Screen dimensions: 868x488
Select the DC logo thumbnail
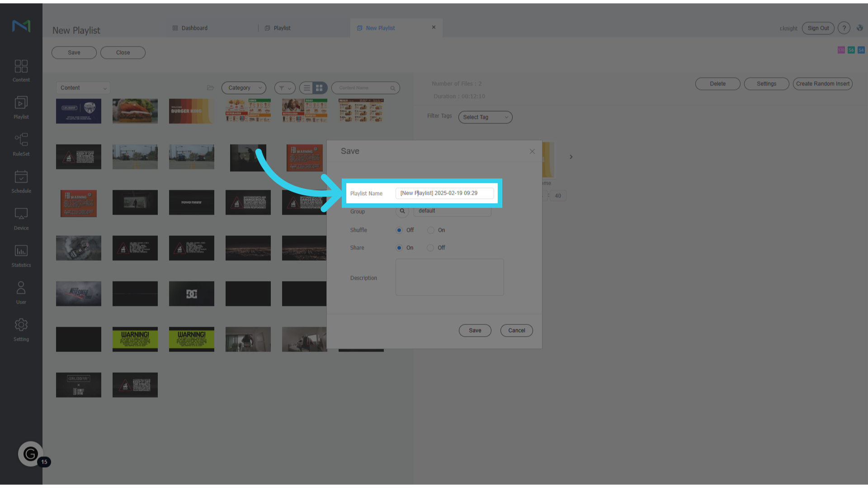pyautogui.click(x=192, y=294)
